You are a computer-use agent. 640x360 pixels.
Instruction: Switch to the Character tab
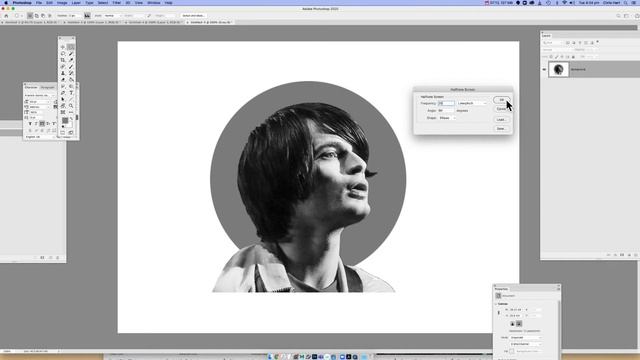tap(31, 87)
